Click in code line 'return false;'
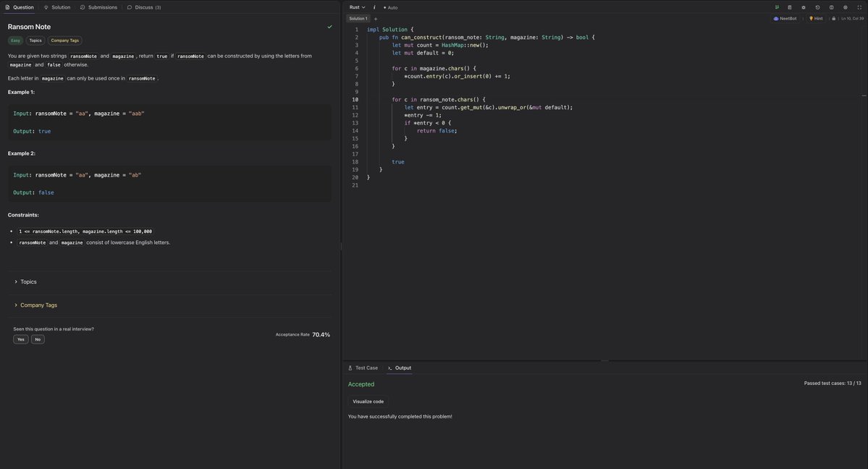This screenshot has width=868, height=469. coord(437,131)
